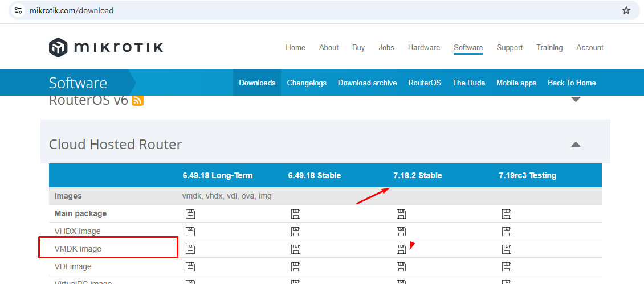Download Main package for 7.19rc3 Testing
644x284 pixels.
[507, 214]
